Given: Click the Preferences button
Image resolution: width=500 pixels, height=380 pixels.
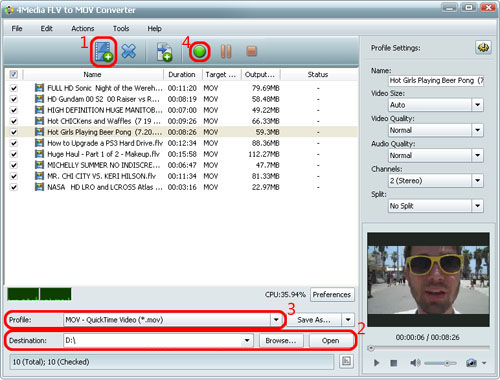Looking at the screenshot, I should 332,295.
